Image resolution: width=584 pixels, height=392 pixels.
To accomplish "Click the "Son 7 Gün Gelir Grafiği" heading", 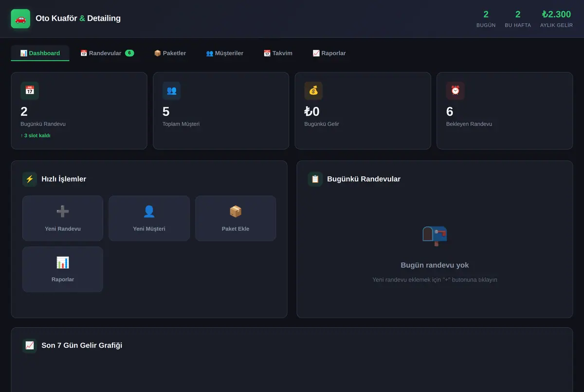I will (x=82, y=345).
